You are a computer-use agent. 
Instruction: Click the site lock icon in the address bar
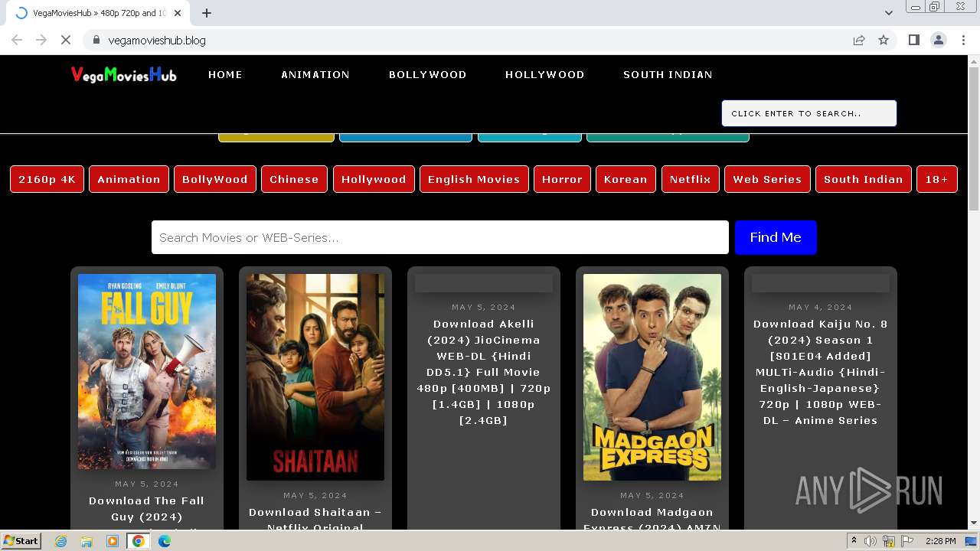pyautogui.click(x=96, y=40)
